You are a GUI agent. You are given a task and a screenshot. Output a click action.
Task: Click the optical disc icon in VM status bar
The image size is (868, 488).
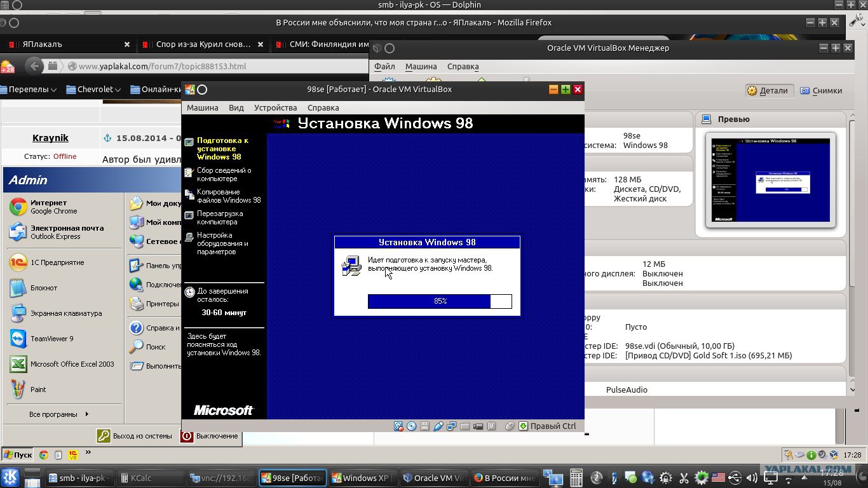click(x=411, y=426)
